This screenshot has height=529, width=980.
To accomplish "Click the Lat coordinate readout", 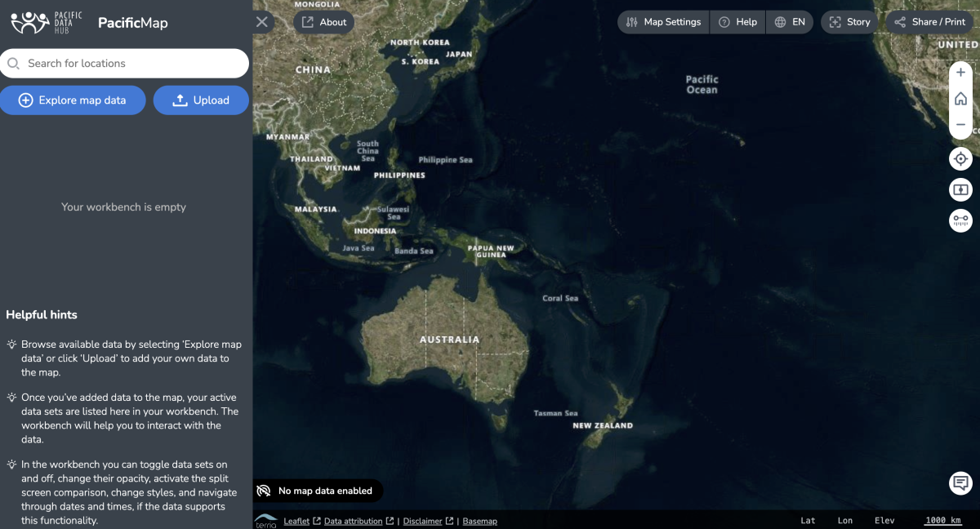I will (808, 521).
